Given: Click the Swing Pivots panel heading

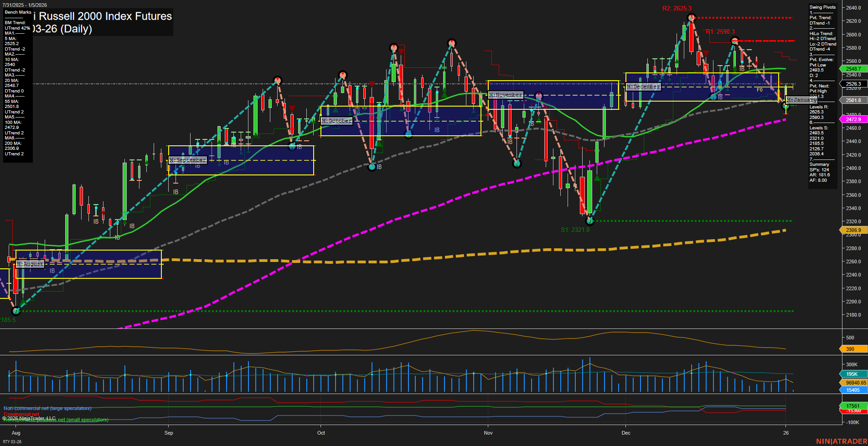Looking at the screenshot, I should (822, 7).
